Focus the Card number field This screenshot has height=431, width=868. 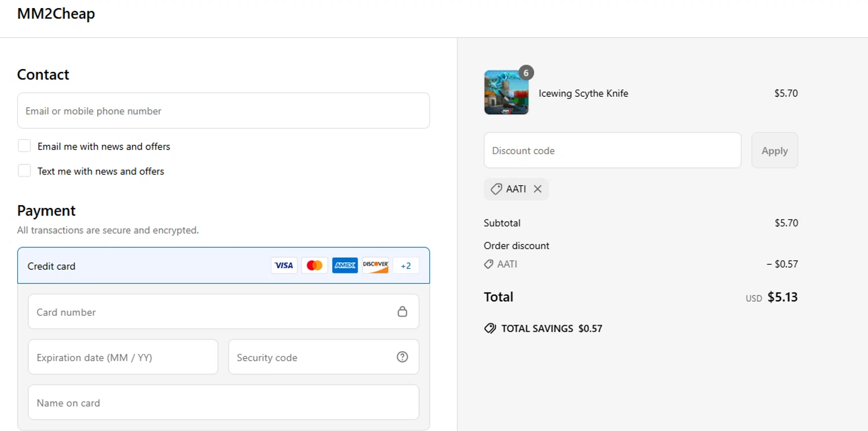[x=223, y=312]
